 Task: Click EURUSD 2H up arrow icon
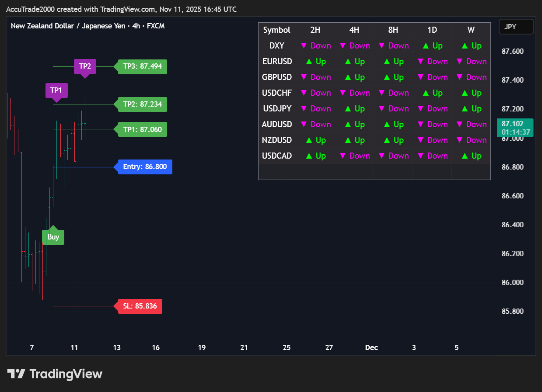309,62
